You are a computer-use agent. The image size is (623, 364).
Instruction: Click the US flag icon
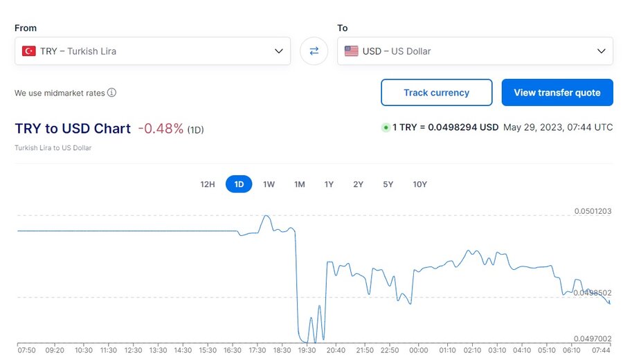tap(351, 51)
